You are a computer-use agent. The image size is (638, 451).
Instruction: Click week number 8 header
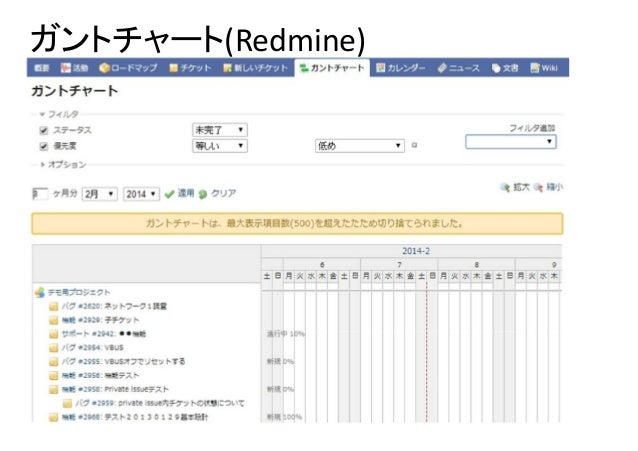tap(476, 265)
